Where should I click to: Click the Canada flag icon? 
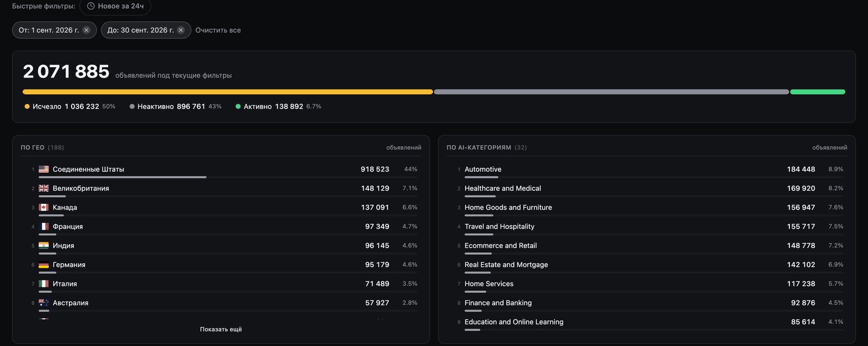pos(44,207)
